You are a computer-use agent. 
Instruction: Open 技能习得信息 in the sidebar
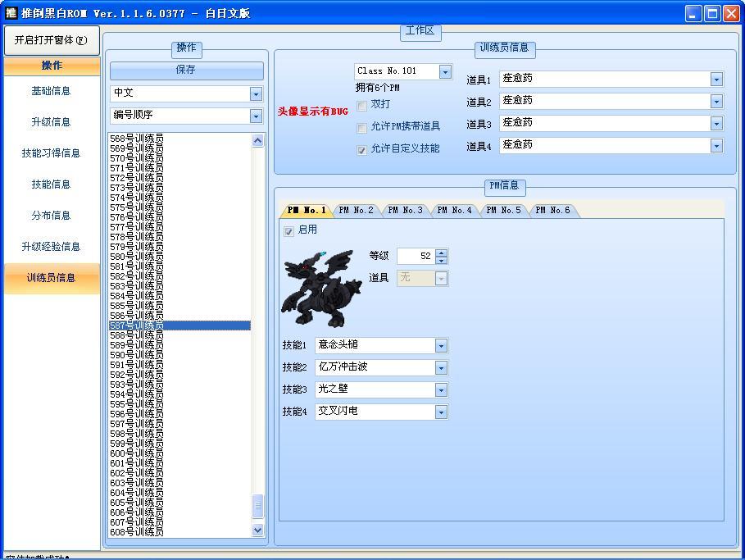point(52,153)
